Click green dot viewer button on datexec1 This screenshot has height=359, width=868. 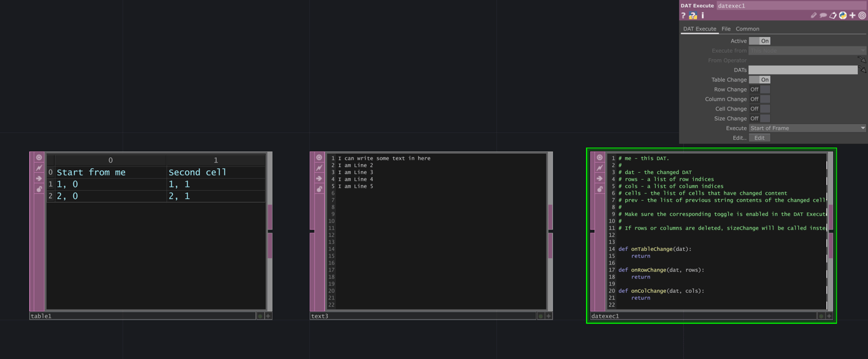(821, 316)
